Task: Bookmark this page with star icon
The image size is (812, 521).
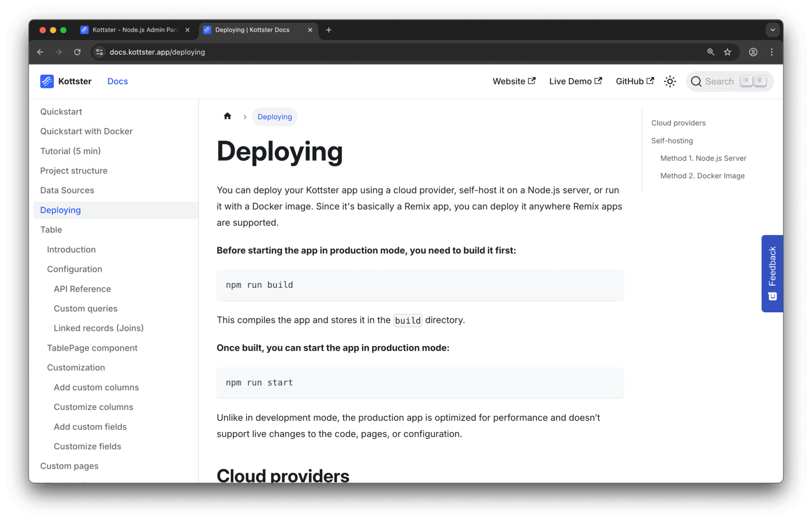Action: [x=727, y=52]
